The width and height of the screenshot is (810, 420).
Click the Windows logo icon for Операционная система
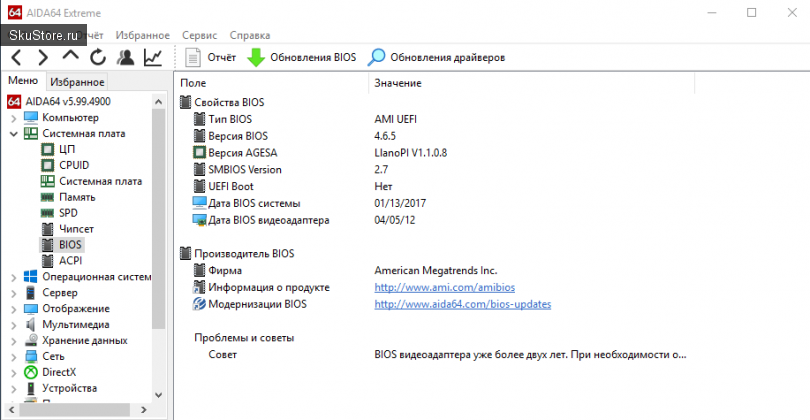coord(31,276)
